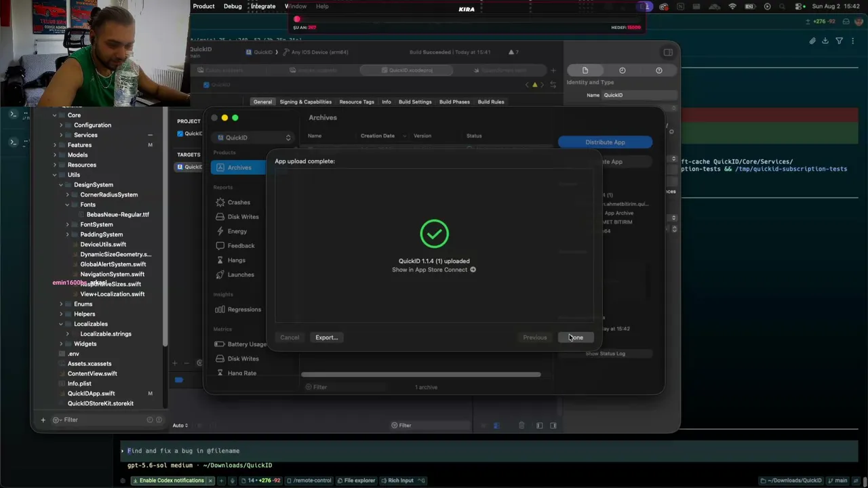
Task: Click the Name field showing QuickID
Action: click(x=639, y=95)
